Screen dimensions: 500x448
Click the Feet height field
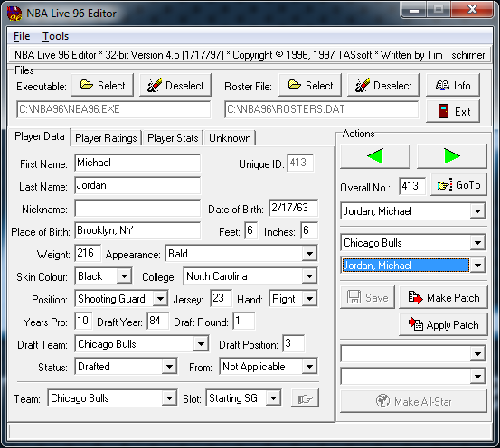click(x=251, y=230)
